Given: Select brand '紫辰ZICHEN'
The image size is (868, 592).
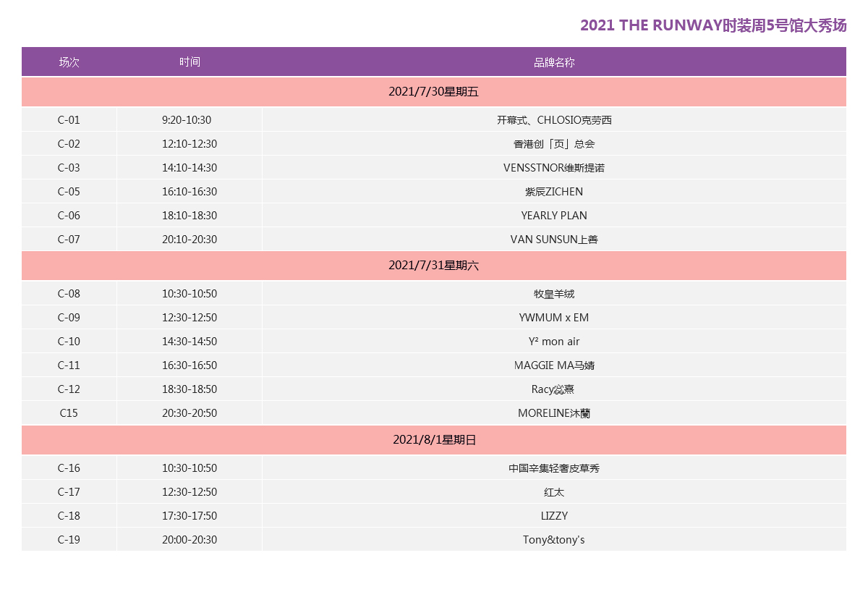Looking at the screenshot, I should 554,192.
